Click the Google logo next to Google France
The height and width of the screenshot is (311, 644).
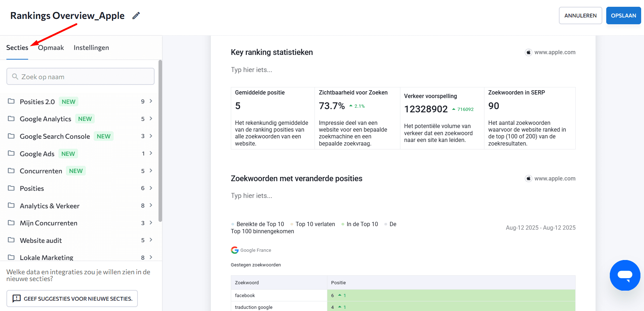(235, 250)
